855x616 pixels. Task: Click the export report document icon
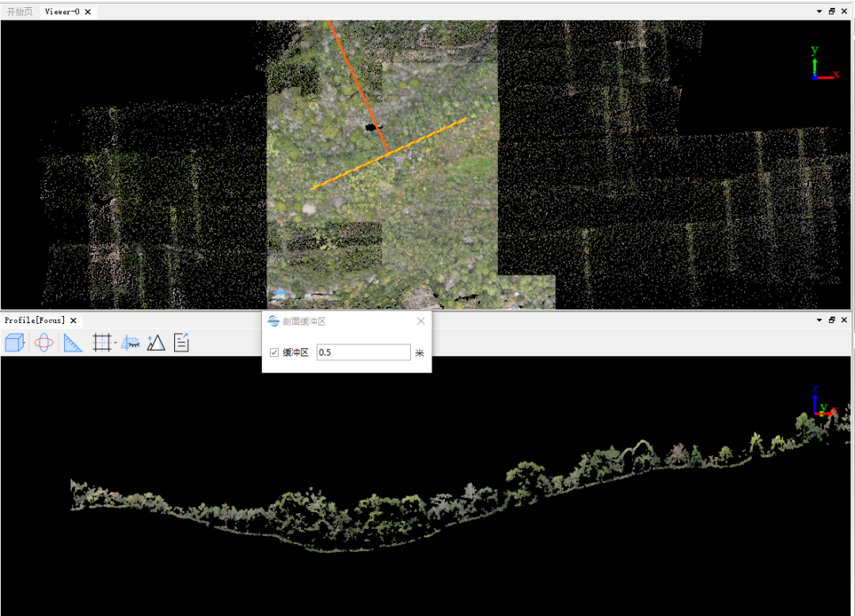pyautogui.click(x=181, y=343)
